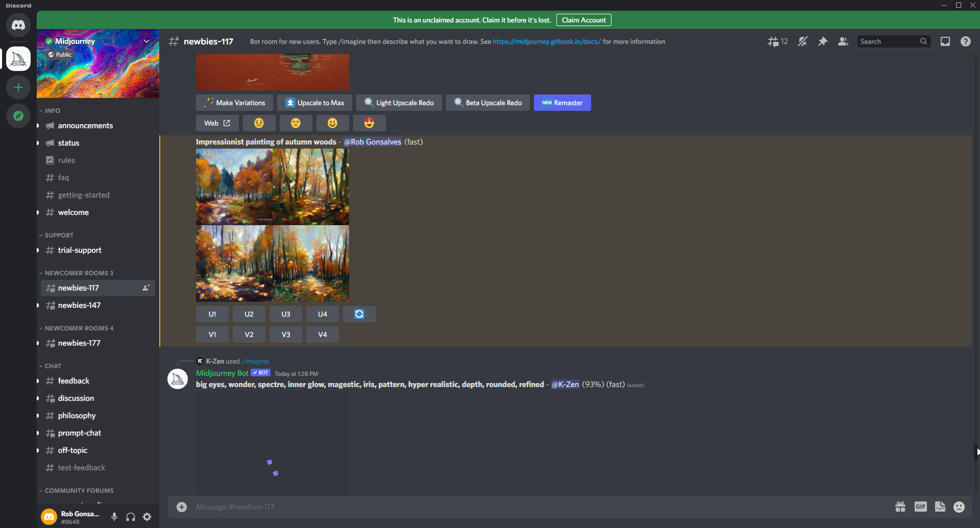Screen dimensions: 980x528
Task: Collapse the INFO category
Action: pos(52,111)
